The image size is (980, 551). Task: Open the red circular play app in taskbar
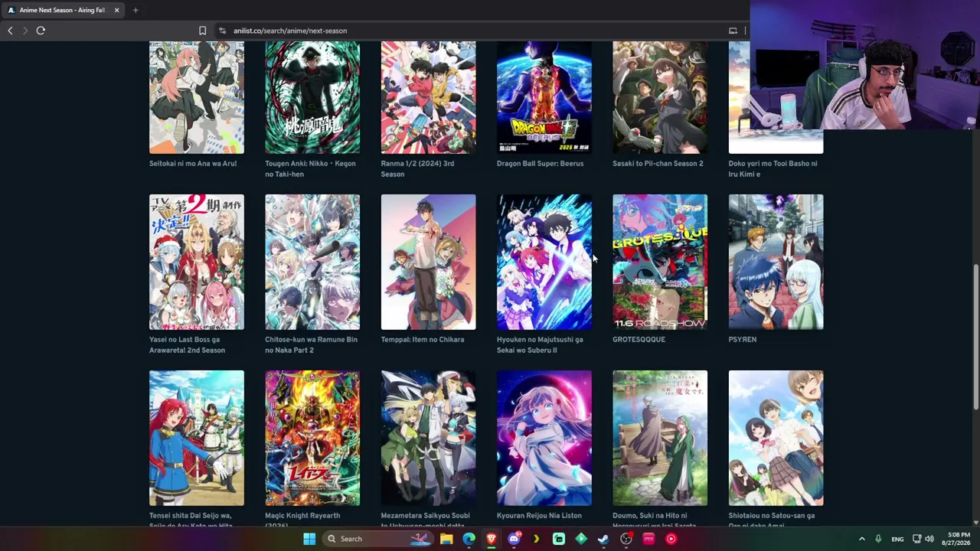pos(671,539)
